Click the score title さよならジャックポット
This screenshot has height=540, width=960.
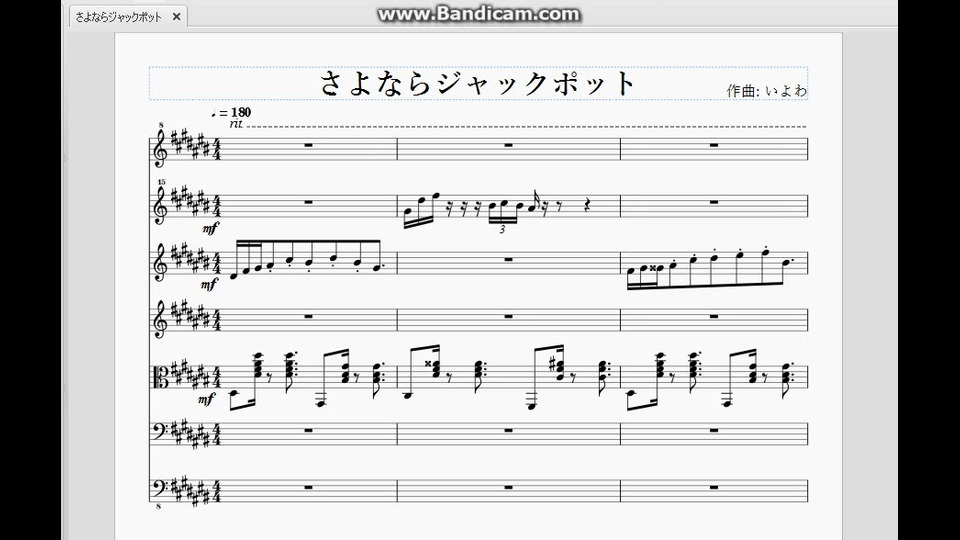tap(478, 83)
